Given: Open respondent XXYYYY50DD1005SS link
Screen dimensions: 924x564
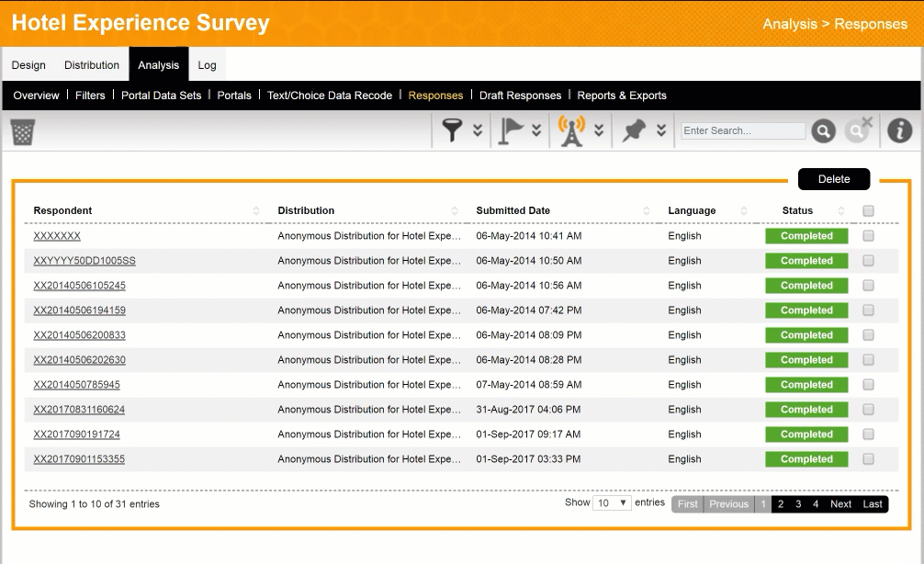Looking at the screenshot, I should point(85,261).
